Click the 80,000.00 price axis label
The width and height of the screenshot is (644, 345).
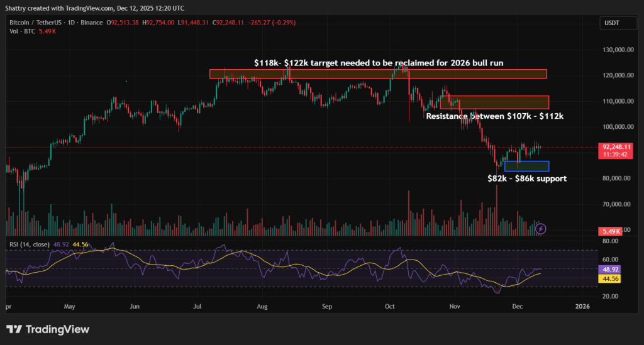(616, 178)
